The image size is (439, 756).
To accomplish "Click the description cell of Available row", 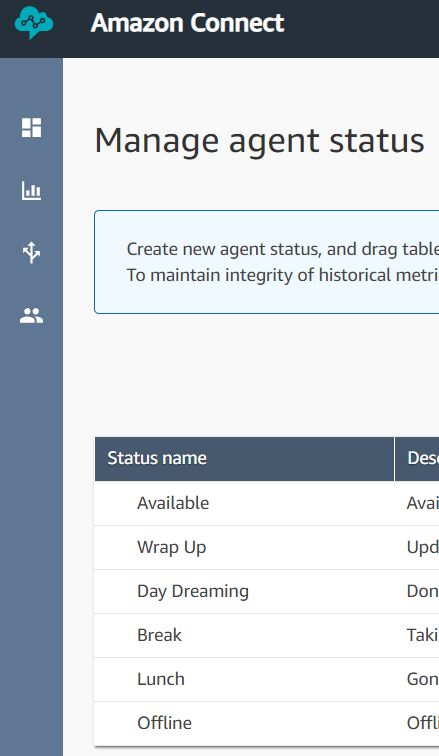I will click(417, 503).
